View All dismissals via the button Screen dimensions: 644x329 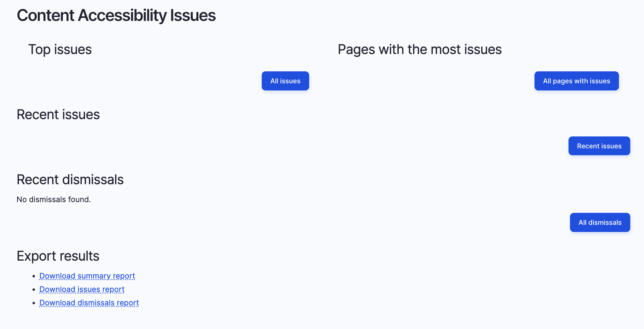[600, 222]
